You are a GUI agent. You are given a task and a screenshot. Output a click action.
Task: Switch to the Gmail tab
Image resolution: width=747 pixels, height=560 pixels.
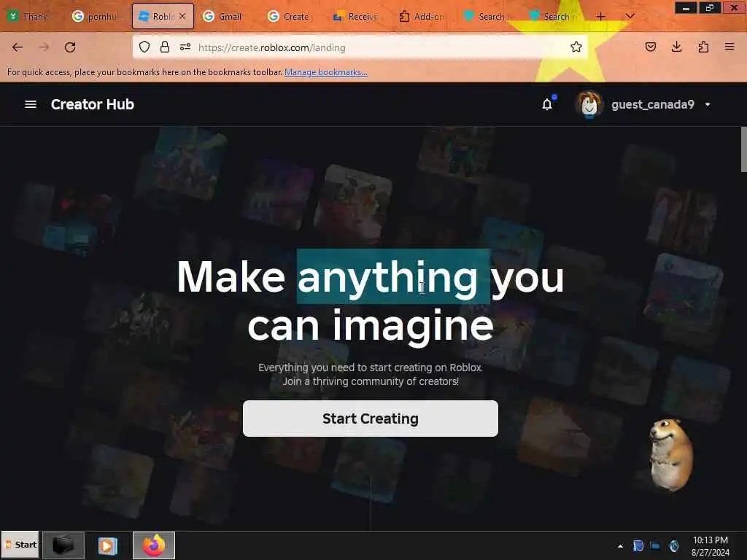[226, 16]
